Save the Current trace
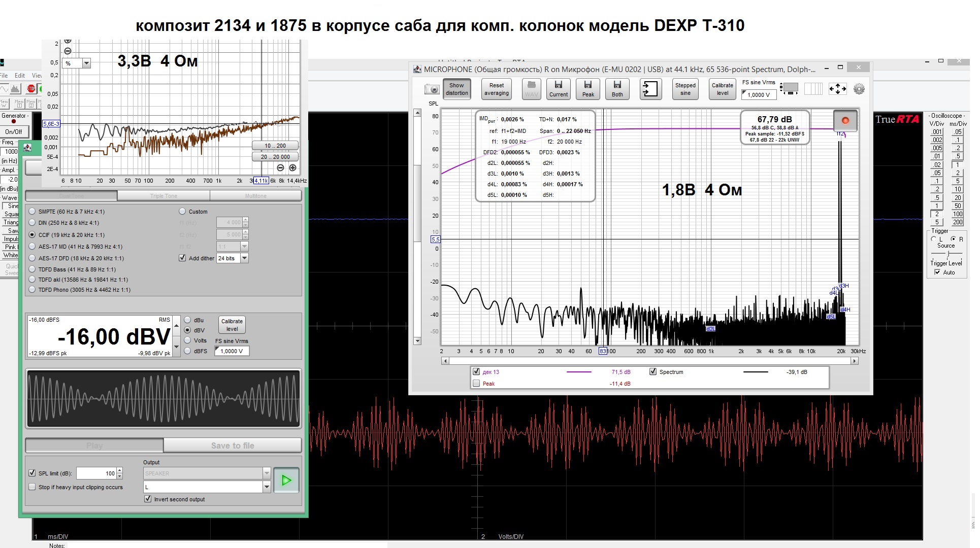Screen dimensions: 980x548 559,89
